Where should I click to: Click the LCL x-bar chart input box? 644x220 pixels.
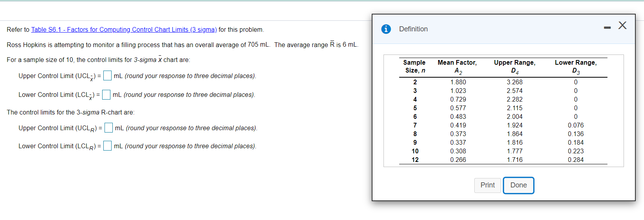point(106,95)
